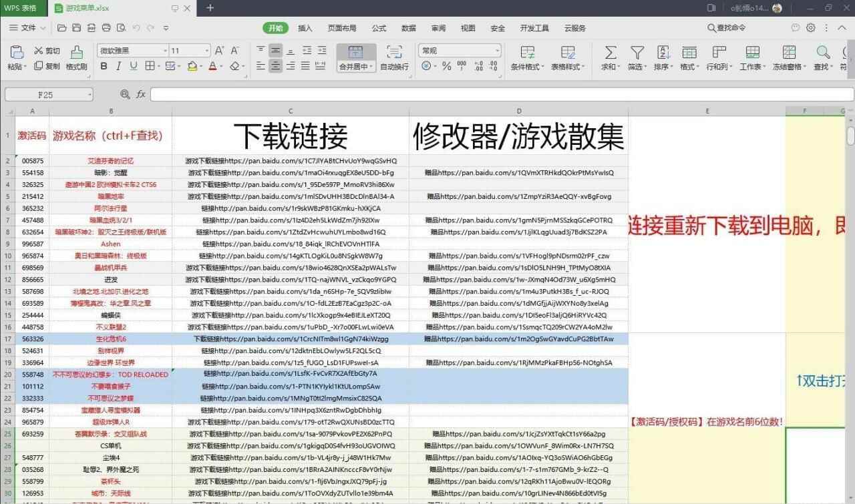The height and width of the screenshot is (504, 855).
Task: Switch to the Formulas (公式) tab
Action: pyautogui.click(x=379, y=28)
